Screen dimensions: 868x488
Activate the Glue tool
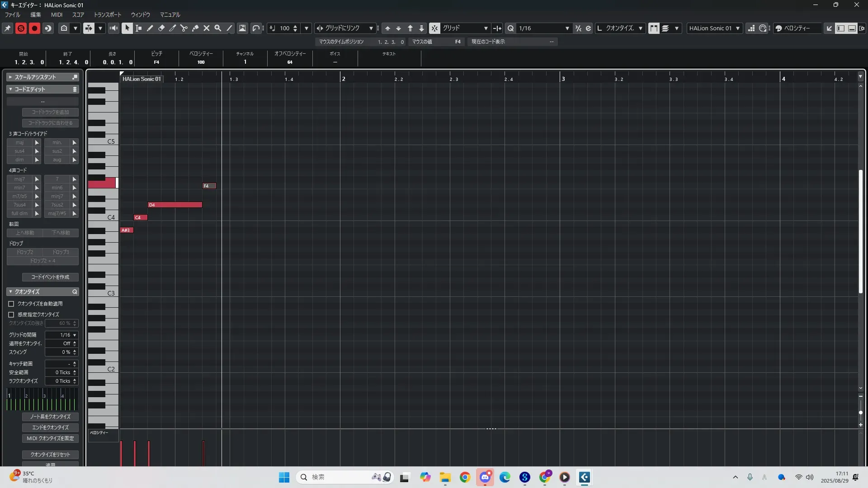pos(195,28)
